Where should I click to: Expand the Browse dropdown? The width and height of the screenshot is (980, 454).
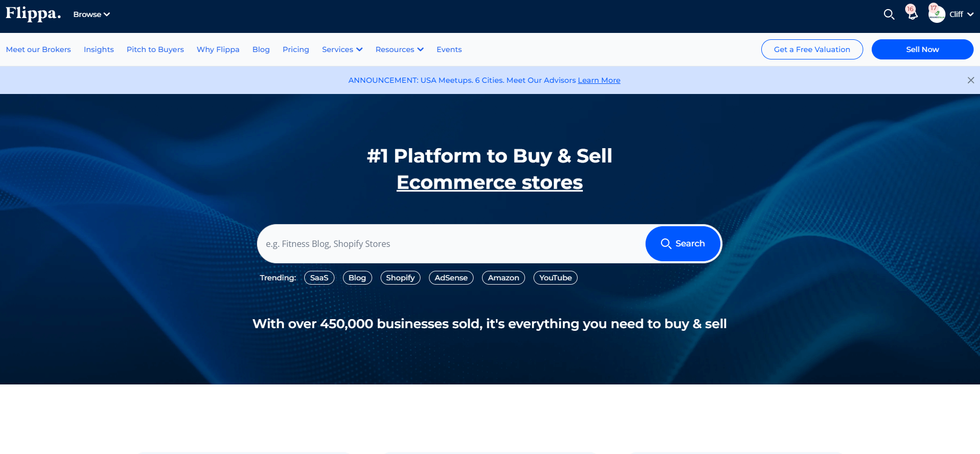click(x=91, y=14)
